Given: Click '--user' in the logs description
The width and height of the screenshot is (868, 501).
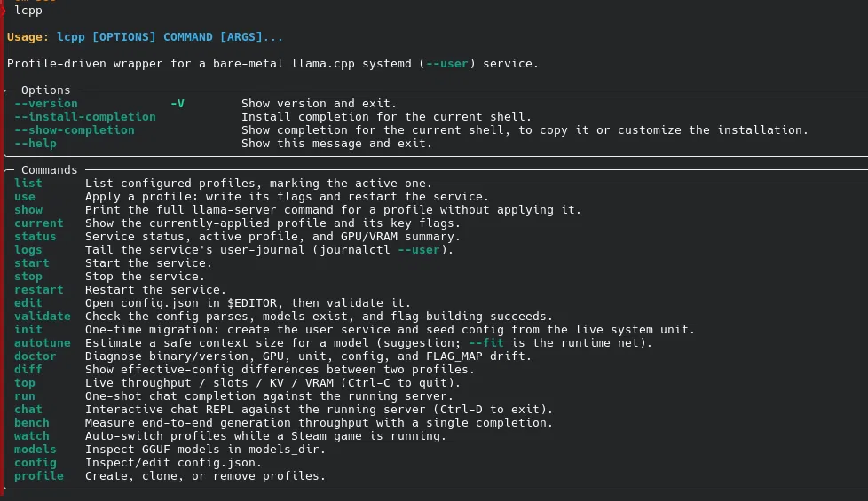Looking at the screenshot, I should pos(419,249).
